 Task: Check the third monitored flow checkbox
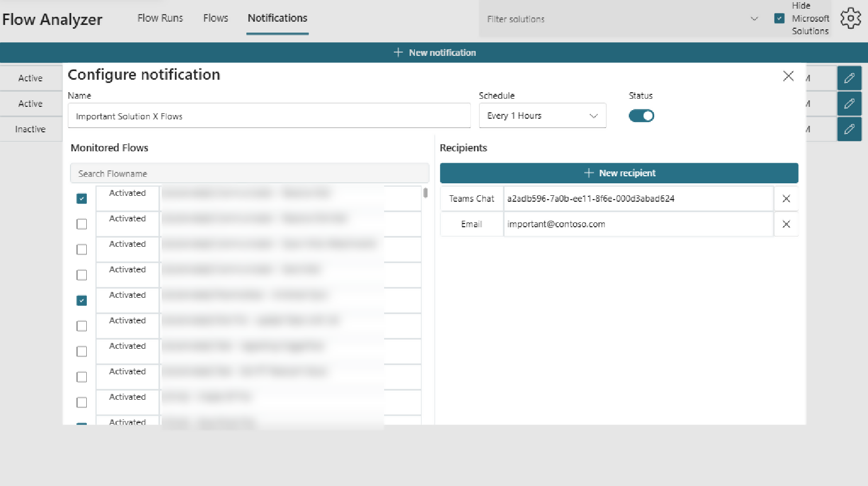82,250
